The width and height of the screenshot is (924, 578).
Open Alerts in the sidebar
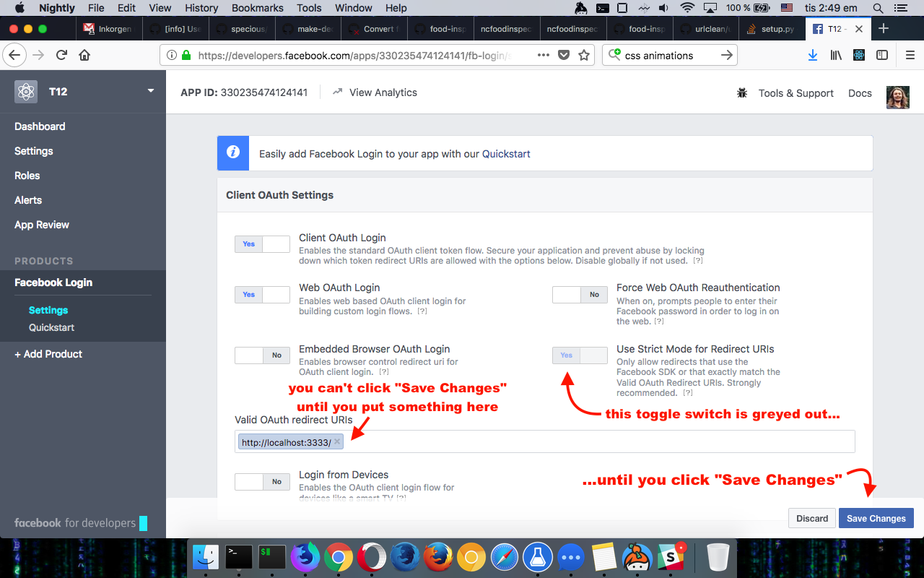pyautogui.click(x=28, y=200)
